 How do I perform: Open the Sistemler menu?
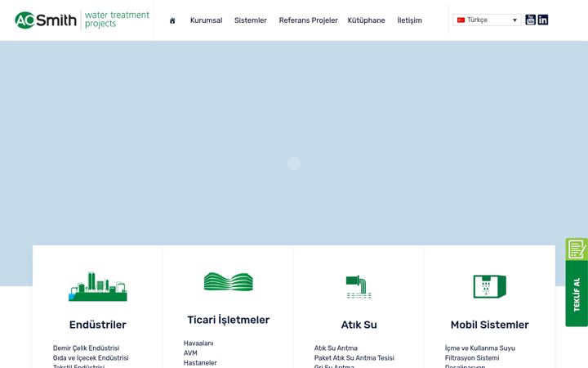point(251,20)
